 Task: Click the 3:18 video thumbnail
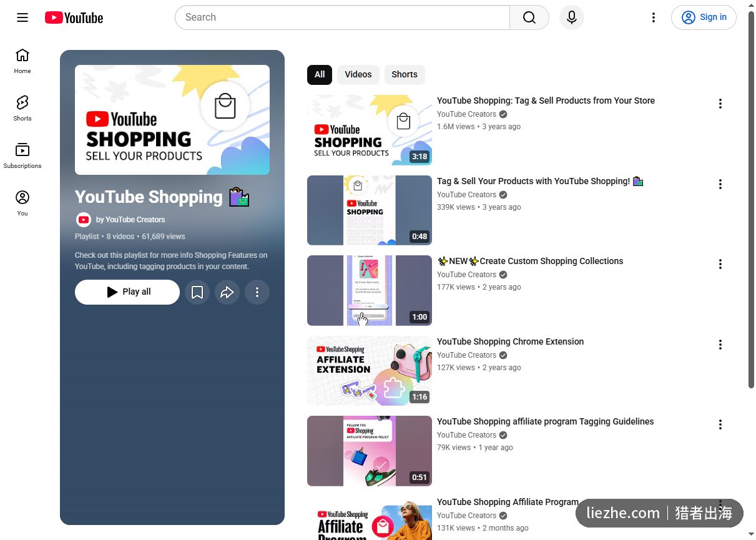point(370,130)
